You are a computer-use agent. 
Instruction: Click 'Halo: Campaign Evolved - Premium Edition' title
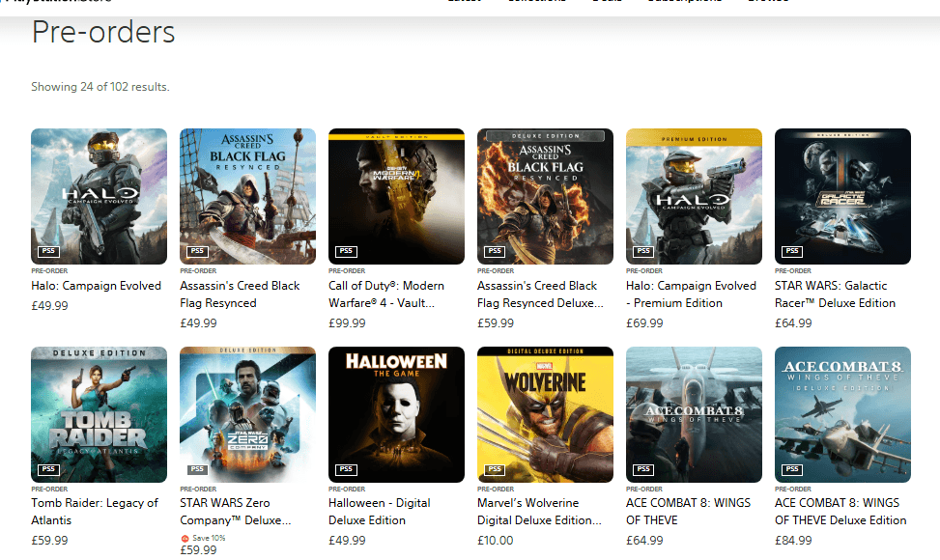(691, 294)
